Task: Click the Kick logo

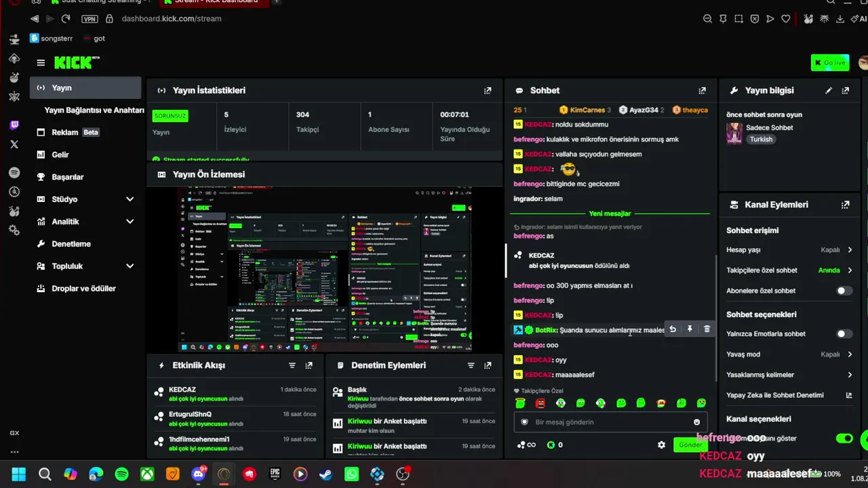Action: [77, 63]
